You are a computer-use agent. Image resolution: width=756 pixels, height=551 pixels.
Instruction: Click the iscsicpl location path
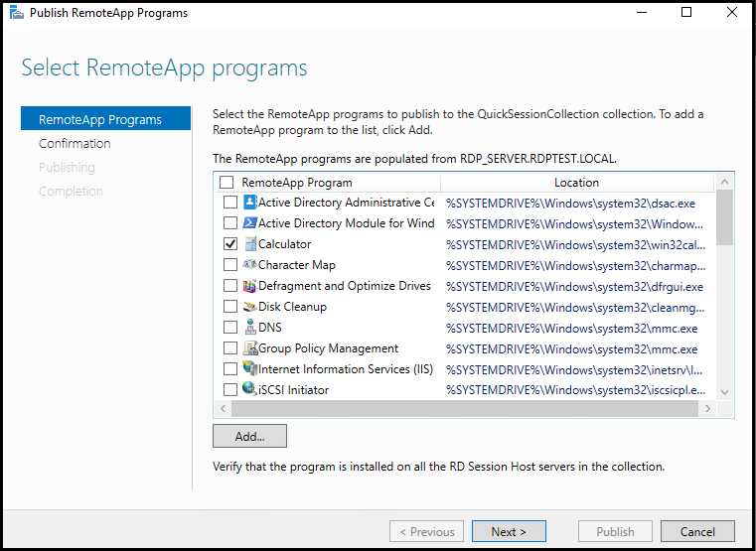point(575,390)
